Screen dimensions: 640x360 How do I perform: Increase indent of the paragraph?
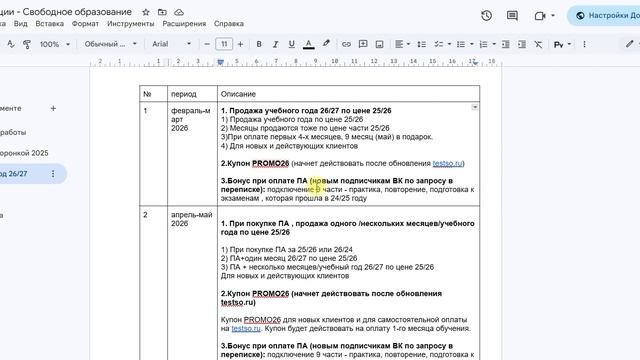click(522, 44)
